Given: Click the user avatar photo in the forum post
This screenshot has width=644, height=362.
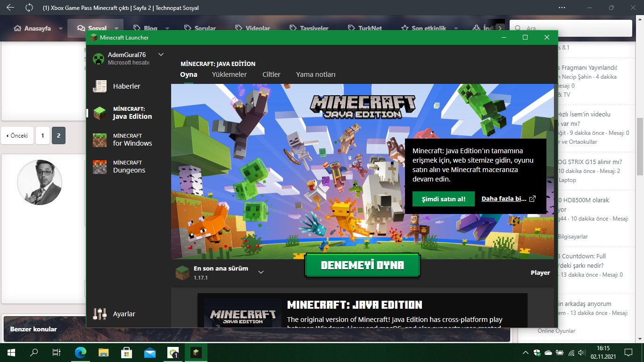Looking at the screenshot, I should [x=40, y=182].
